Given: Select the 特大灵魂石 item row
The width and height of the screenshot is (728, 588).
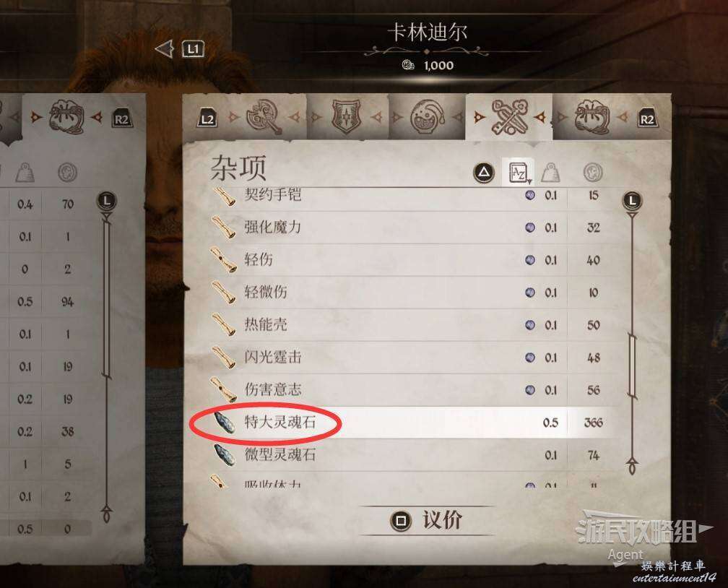Looking at the screenshot, I should coord(404,422).
